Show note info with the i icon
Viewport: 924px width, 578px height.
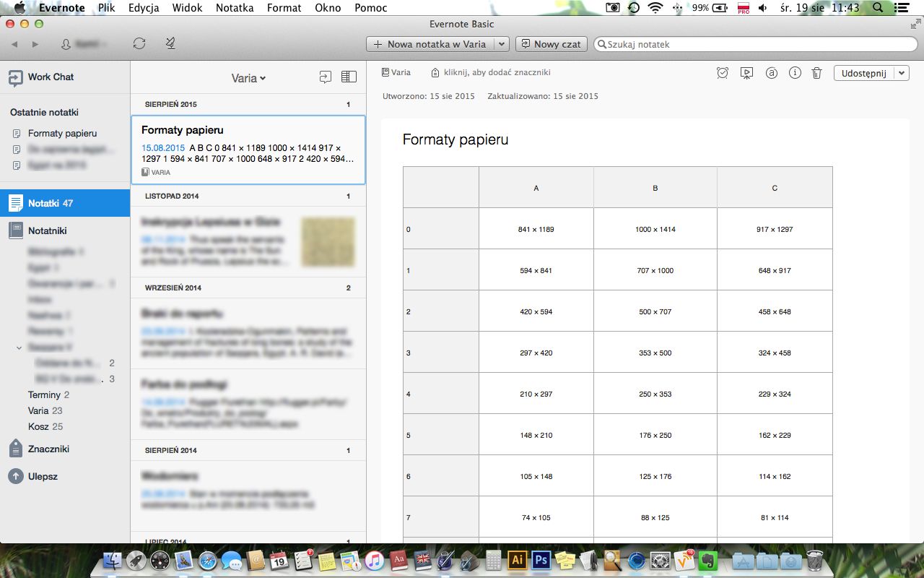tap(795, 73)
